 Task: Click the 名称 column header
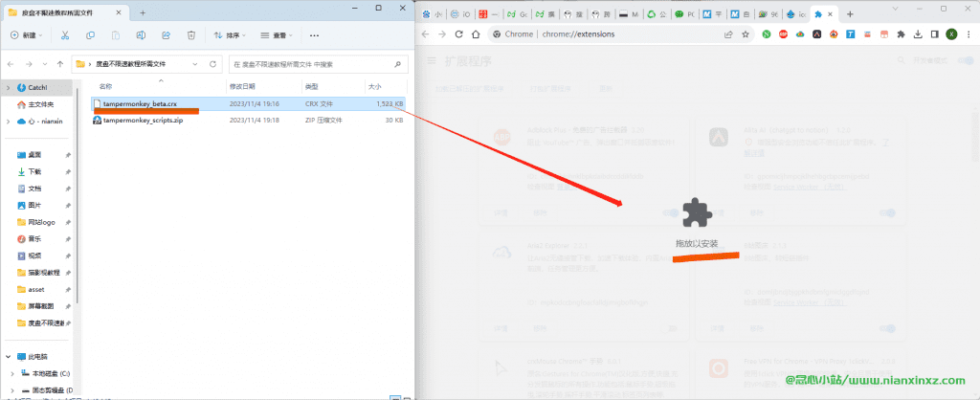106,86
